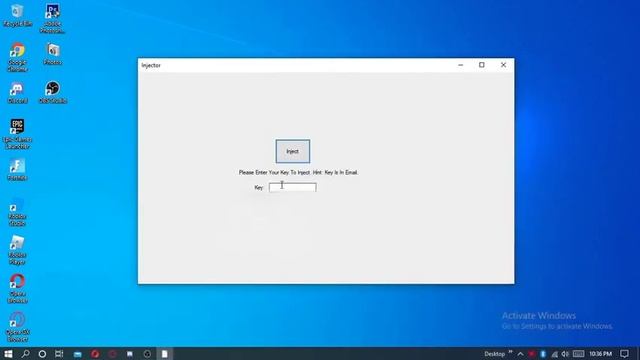
Task: Select the Epic Games Launcher shortcut
Action: [17, 134]
